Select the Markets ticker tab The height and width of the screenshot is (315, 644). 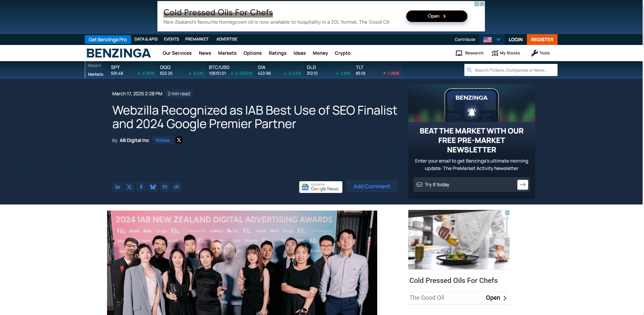pos(96,74)
